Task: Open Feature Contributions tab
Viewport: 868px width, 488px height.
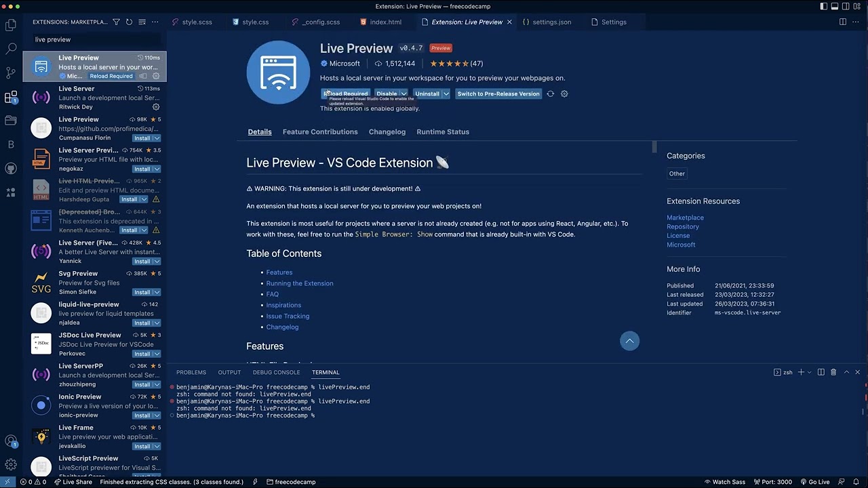Action: point(320,131)
